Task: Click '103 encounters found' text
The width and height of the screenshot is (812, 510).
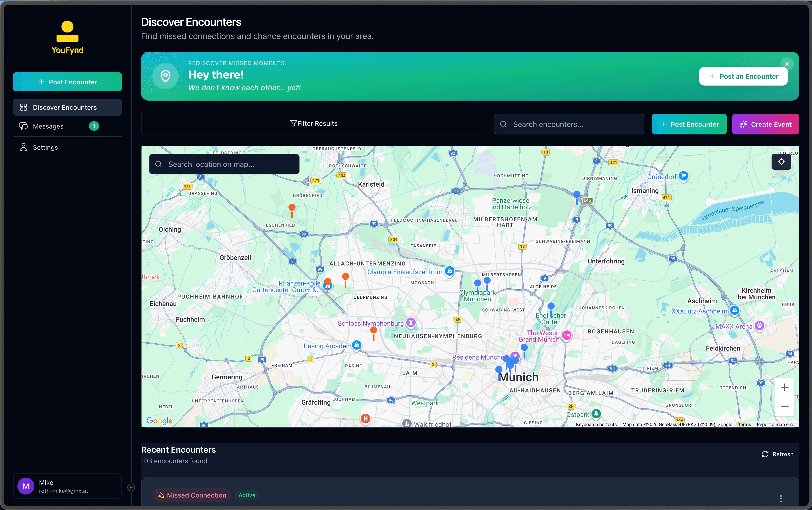Action: tap(174, 461)
